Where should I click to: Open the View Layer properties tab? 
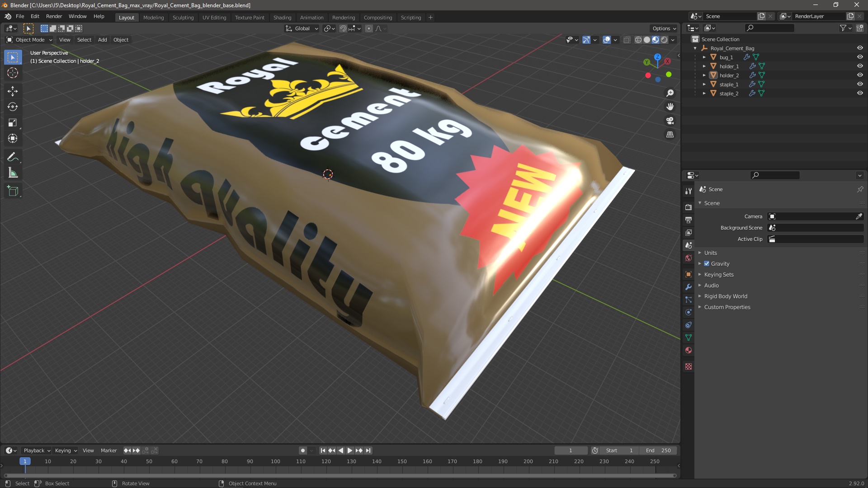tap(689, 232)
